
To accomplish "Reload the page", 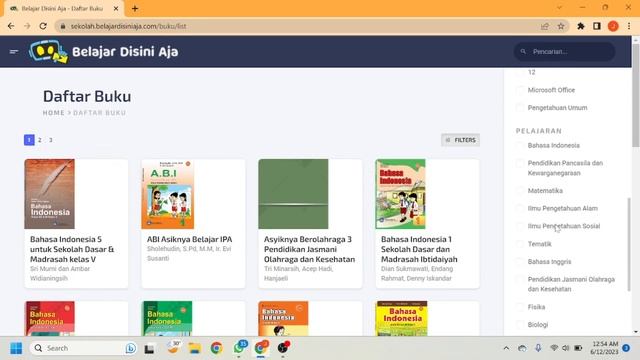I will click(x=43, y=26).
